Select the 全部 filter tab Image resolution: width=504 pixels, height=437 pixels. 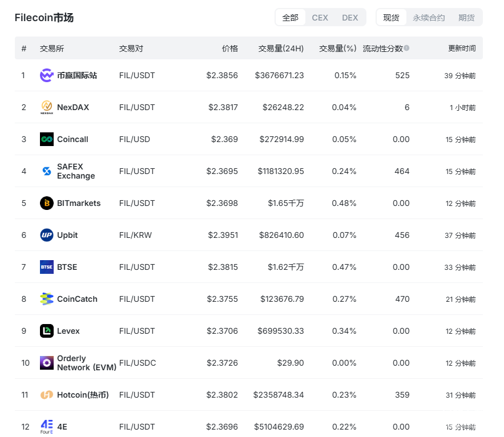click(291, 17)
